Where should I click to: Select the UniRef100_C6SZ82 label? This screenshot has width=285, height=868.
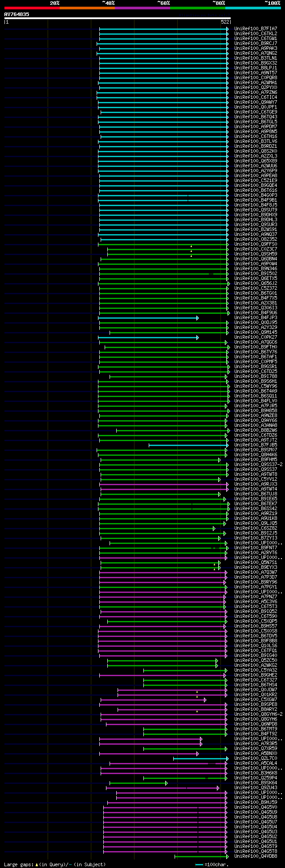point(256,528)
